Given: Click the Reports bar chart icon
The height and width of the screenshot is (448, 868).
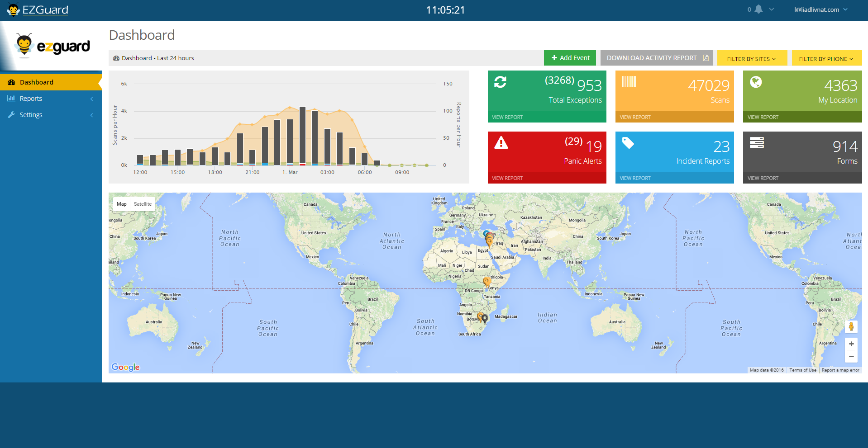Looking at the screenshot, I should coord(11,99).
